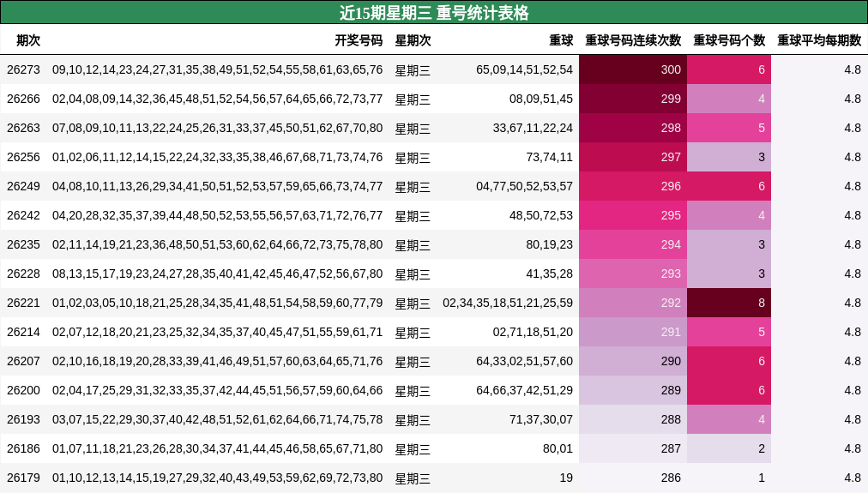Click repeat balls cell 33,67,11,22,24

[533, 128]
